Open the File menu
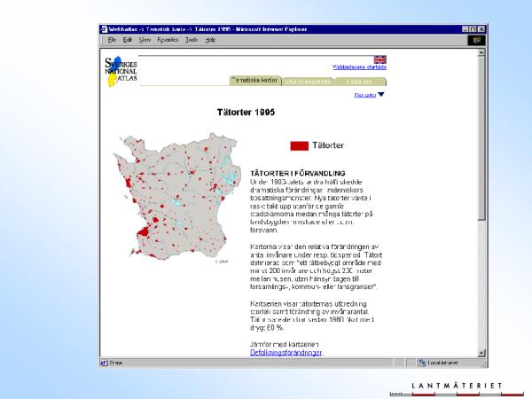 coord(113,40)
